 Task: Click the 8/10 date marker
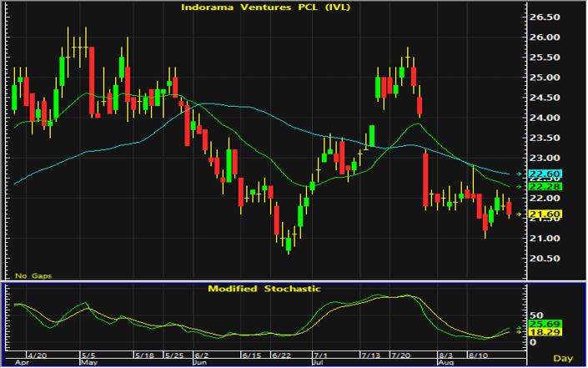pos(478,355)
